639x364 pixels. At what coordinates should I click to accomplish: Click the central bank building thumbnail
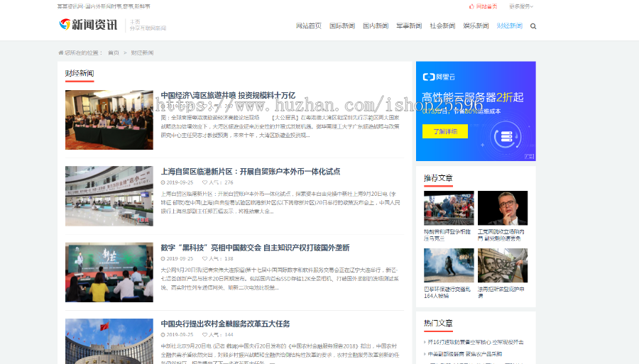point(109,341)
